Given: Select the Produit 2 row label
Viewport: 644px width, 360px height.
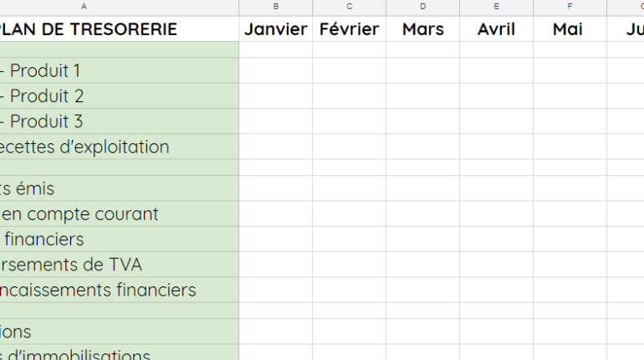Looking at the screenshot, I should pos(119,96).
